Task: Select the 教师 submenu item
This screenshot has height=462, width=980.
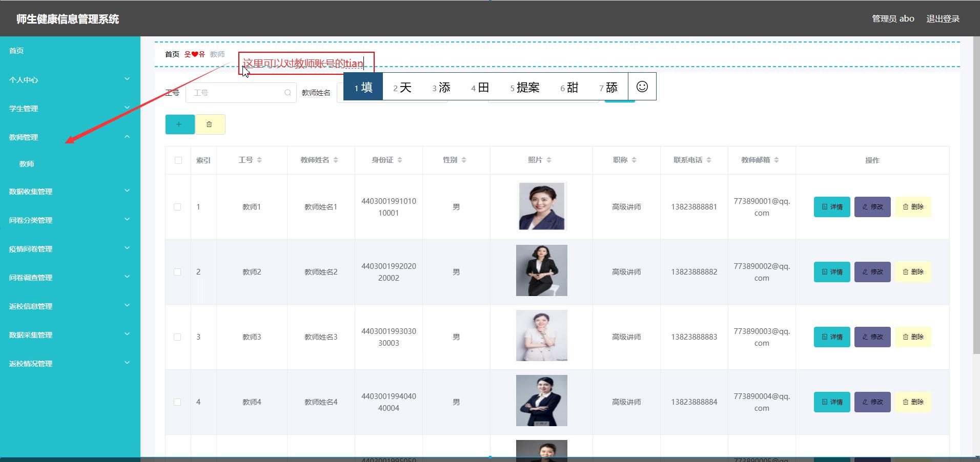Action: (x=27, y=164)
